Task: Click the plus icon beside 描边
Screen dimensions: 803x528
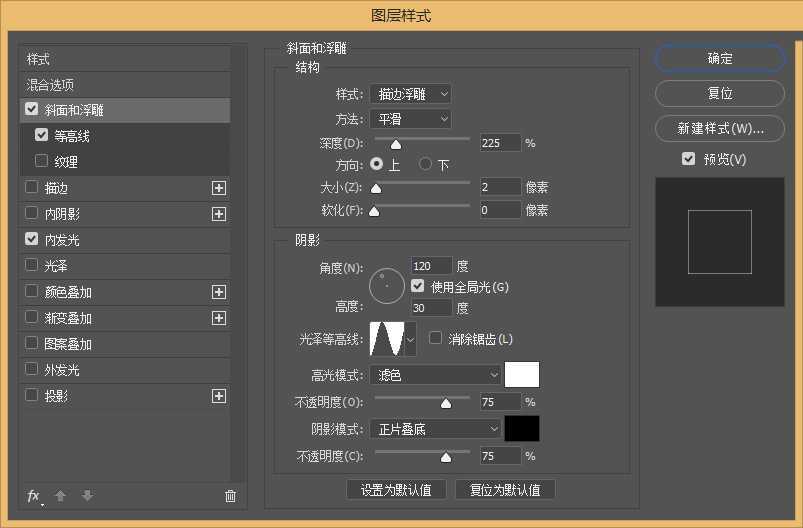Action: 219,188
